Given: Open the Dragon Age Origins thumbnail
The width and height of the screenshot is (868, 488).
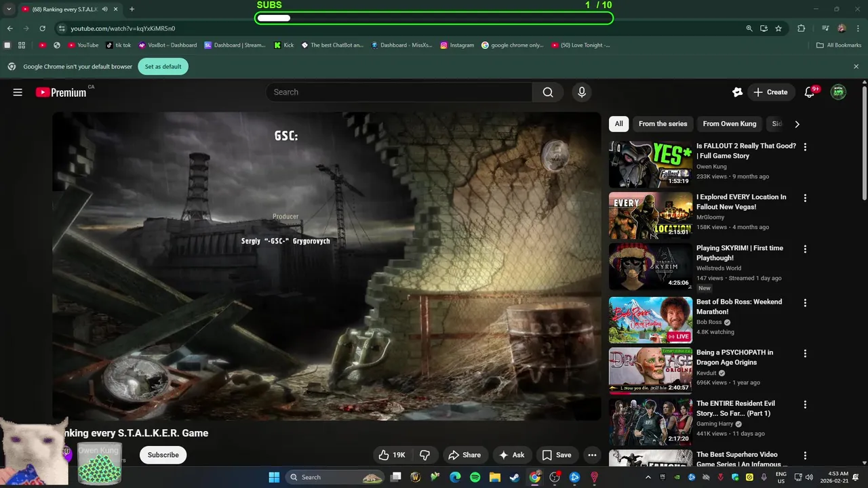Looking at the screenshot, I should [x=650, y=371].
